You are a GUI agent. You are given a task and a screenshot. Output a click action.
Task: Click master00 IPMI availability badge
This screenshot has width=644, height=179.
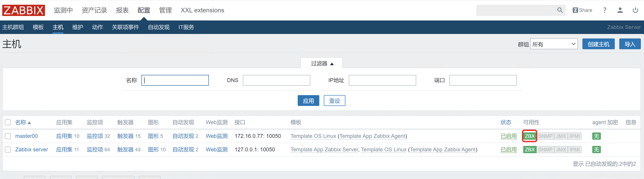[x=575, y=136]
